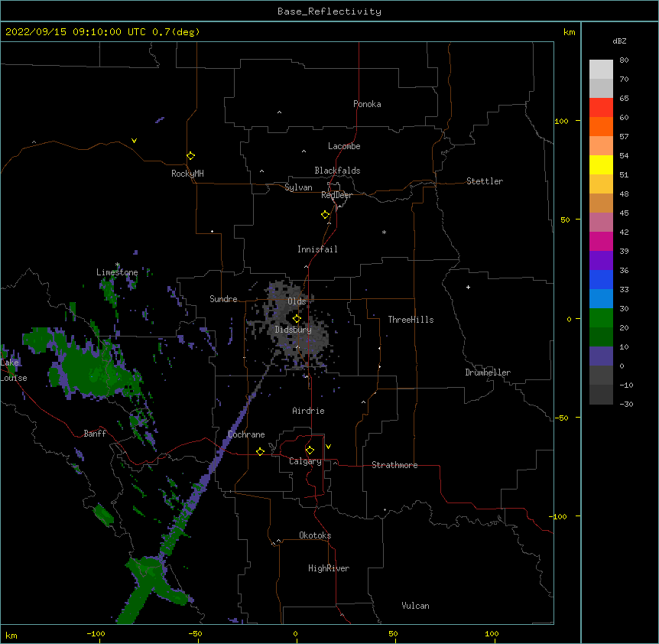Click the -100 tick on the bottom axis
This screenshot has height=644, width=659.
pyautogui.click(x=96, y=633)
